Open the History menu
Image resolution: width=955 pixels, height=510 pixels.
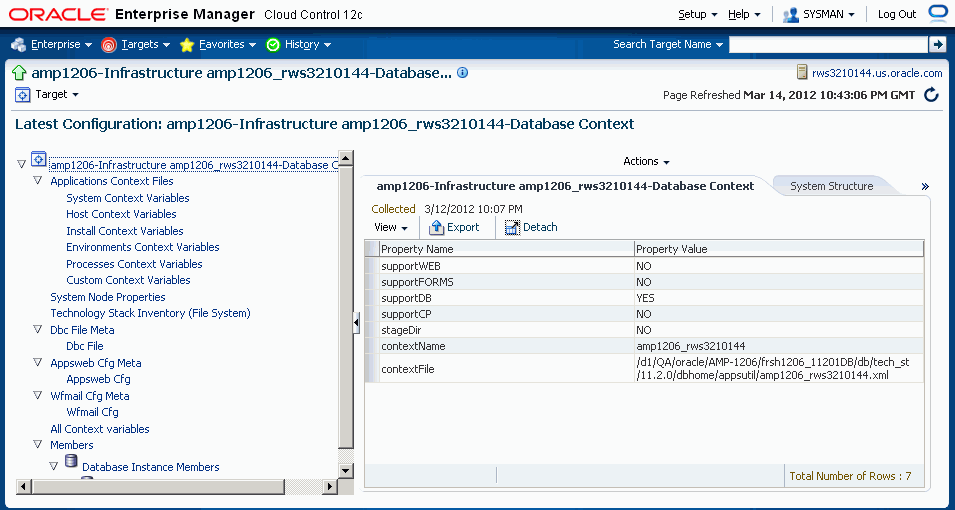(x=299, y=44)
